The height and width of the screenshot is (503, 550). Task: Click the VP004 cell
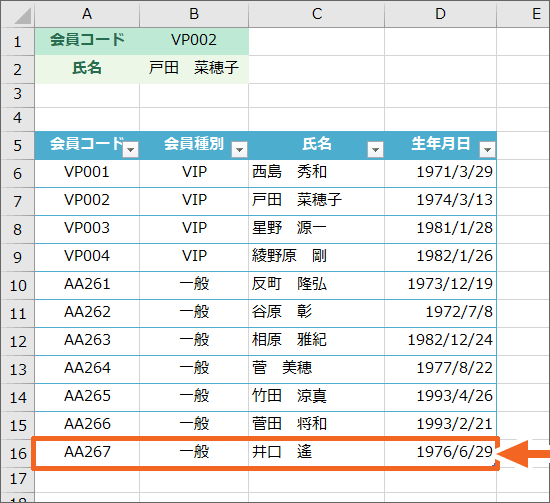click(87, 256)
